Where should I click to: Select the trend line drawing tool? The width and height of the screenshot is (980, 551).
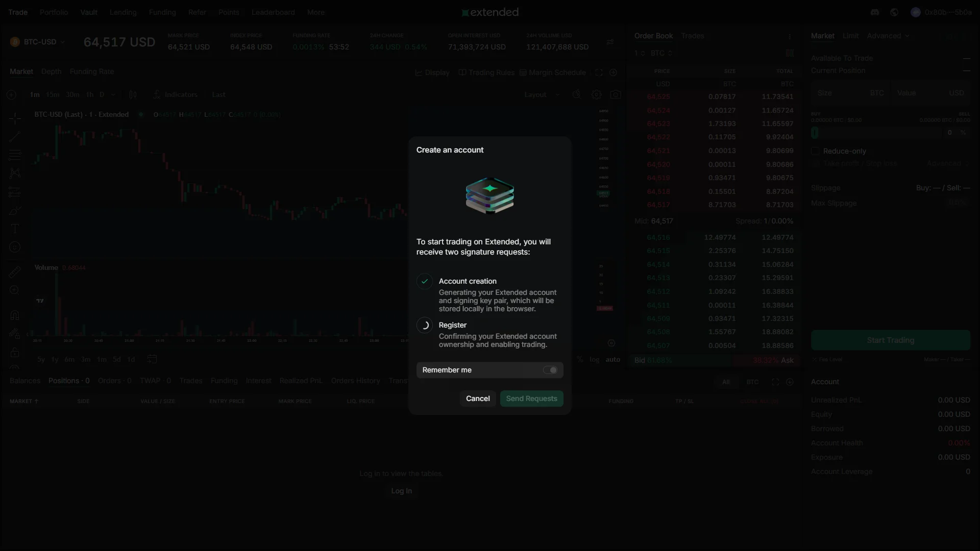point(15,137)
